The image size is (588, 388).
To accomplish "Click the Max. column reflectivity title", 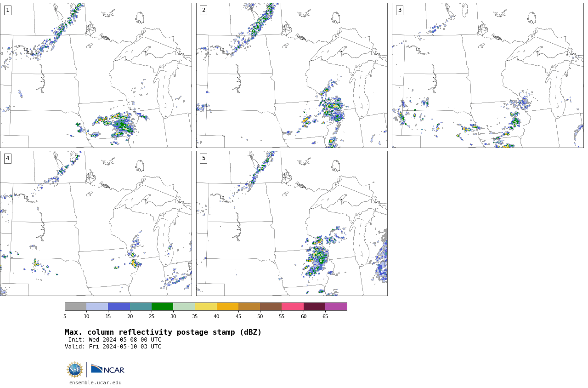I will point(163,332).
